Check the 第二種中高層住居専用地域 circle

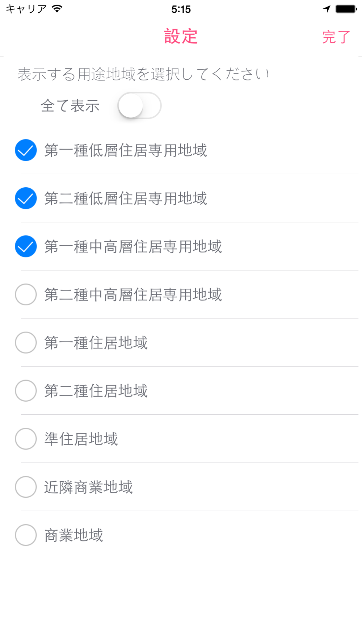click(26, 294)
